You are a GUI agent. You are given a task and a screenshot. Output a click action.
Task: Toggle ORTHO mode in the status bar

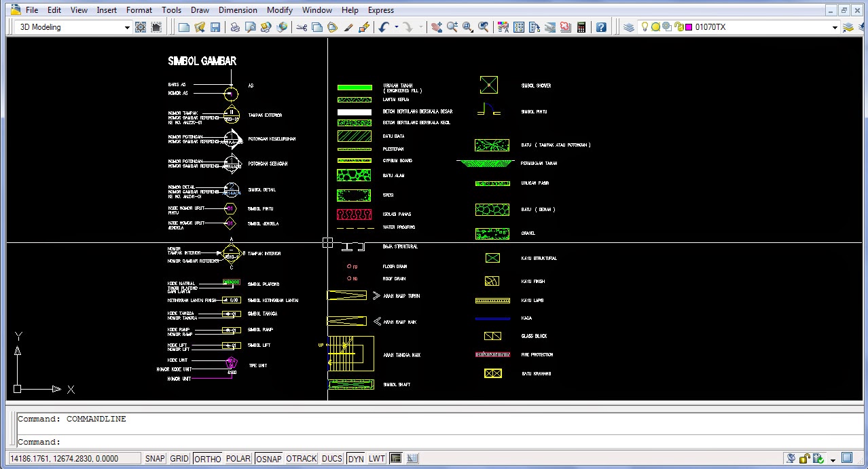pos(207,458)
